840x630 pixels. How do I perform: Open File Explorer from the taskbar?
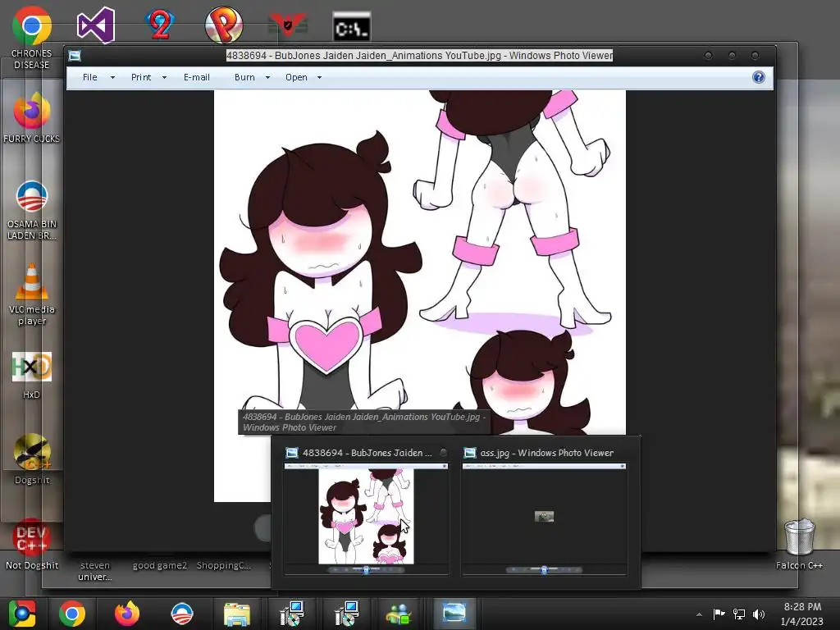tap(237, 614)
